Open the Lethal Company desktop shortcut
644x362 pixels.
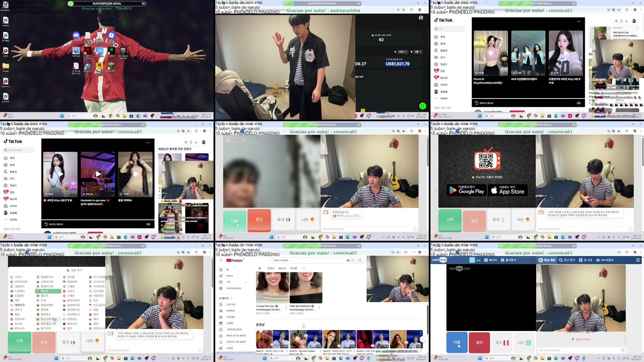pos(88,53)
